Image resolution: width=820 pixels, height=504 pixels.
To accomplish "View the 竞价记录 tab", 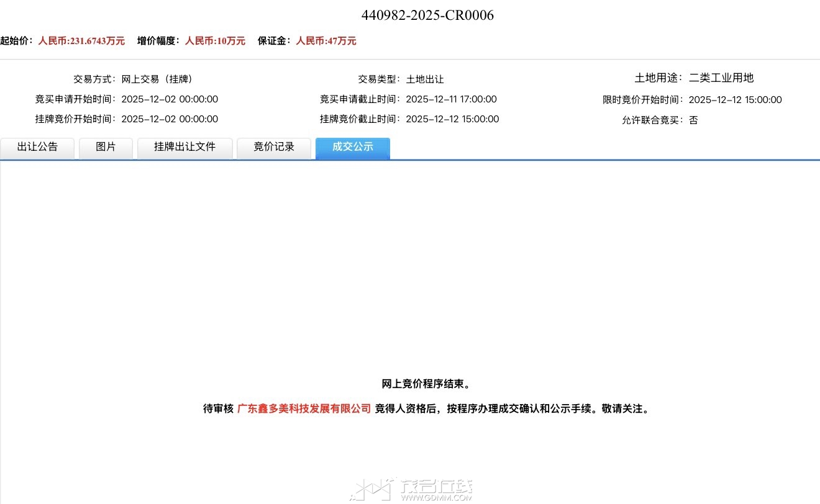I will (273, 147).
